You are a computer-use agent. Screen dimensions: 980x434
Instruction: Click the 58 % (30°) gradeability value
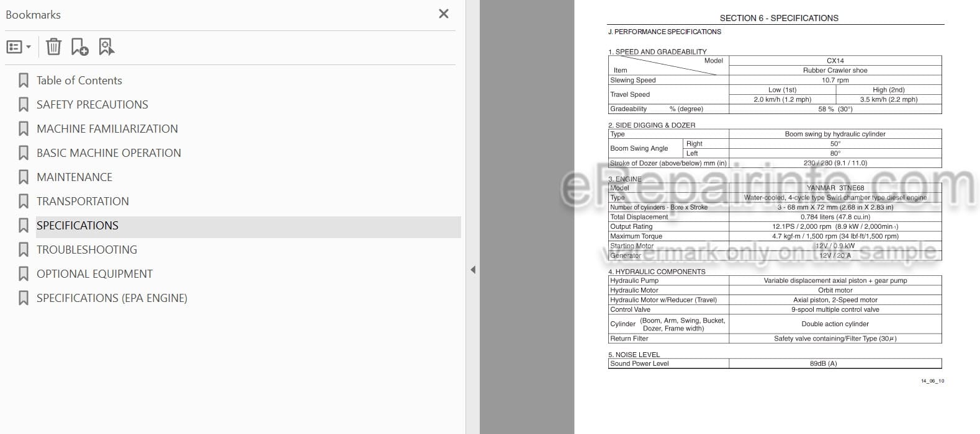[x=835, y=109]
